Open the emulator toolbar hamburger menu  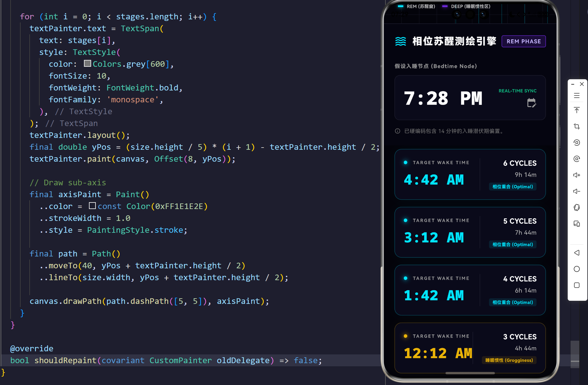[577, 96]
